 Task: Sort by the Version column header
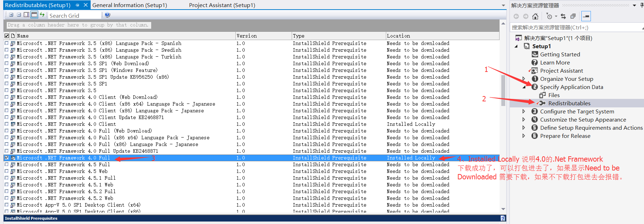coord(264,36)
